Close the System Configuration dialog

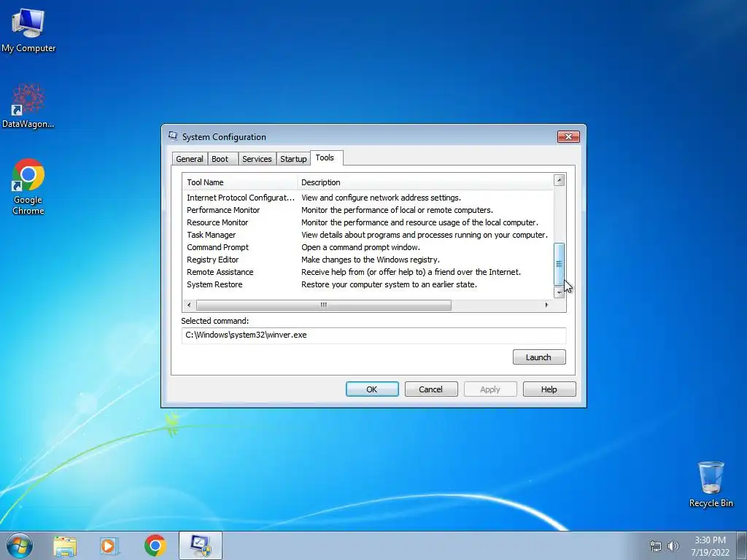(568, 136)
